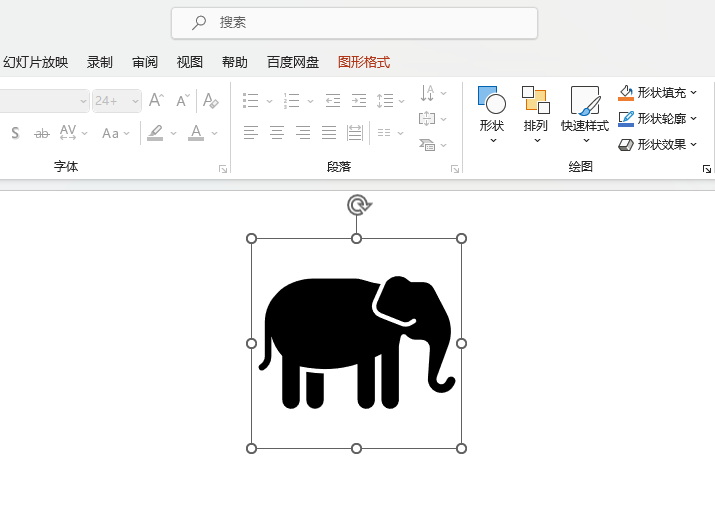Open paragraph dialog launcher
Viewport: 715px width, 528px height.
[455, 169]
